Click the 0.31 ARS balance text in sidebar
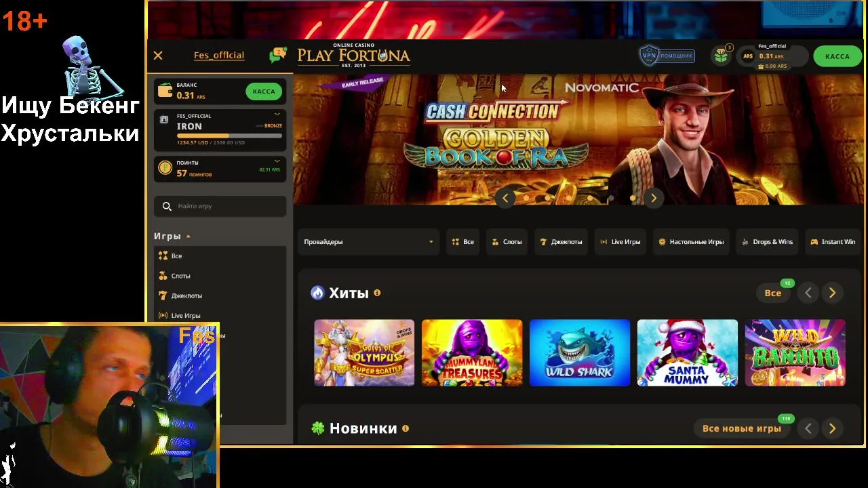Screen dimensions: 868x488 [191, 96]
